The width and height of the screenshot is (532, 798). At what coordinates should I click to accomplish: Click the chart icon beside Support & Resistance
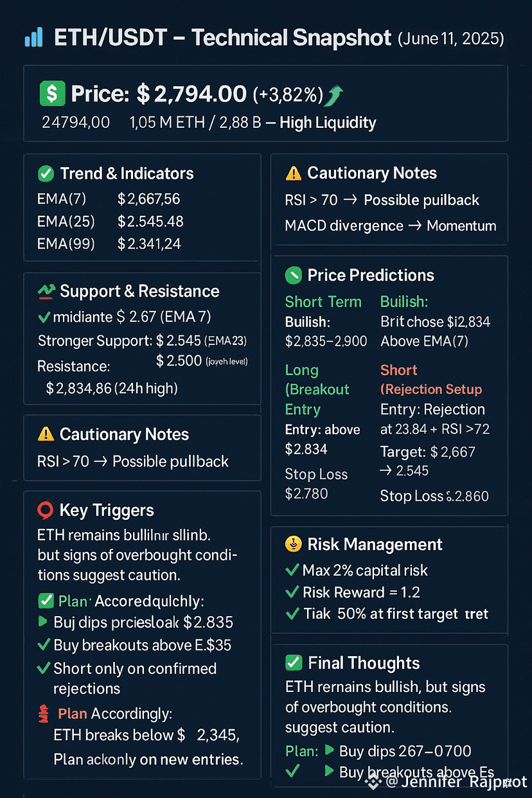point(46,291)
